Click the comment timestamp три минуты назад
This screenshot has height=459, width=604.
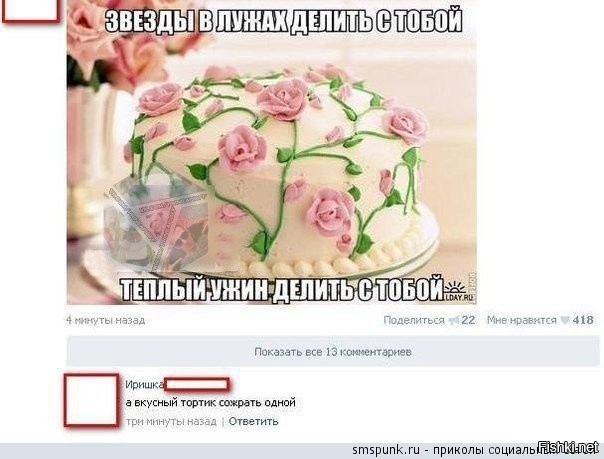(171, 421)
